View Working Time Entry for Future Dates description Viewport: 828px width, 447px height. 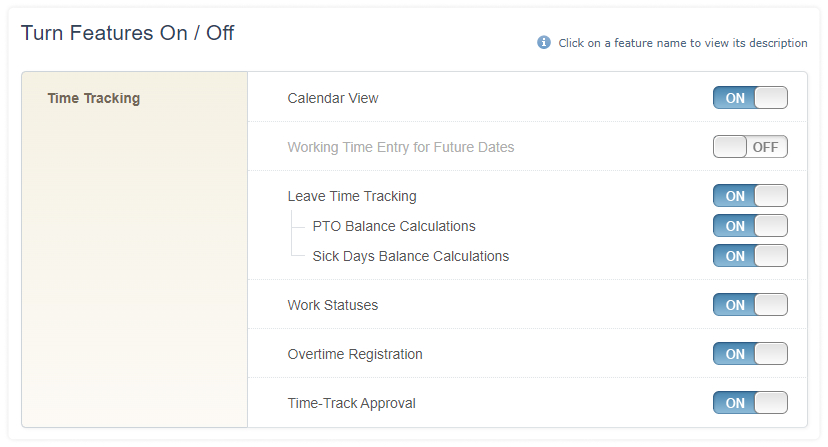tap(400, 147)
